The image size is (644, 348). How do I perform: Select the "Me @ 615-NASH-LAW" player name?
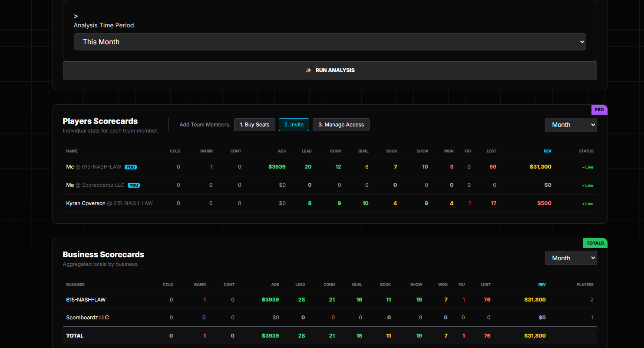click(94, 167)
